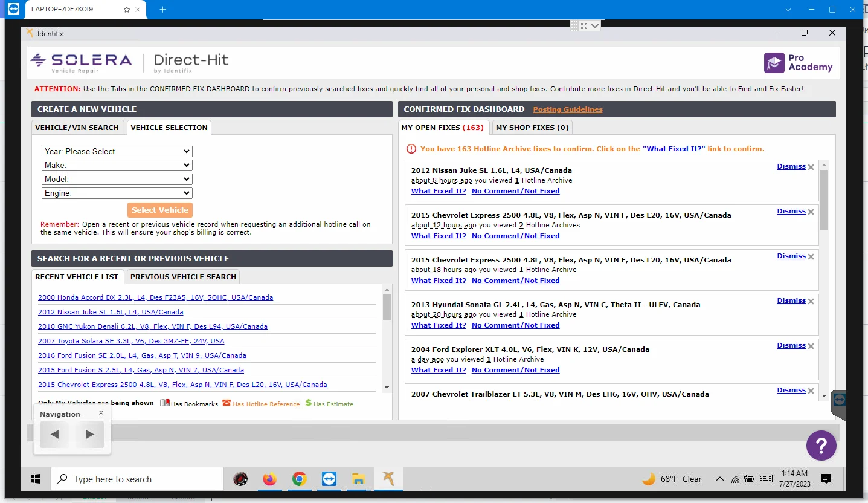Open 2012 Nissan Juke SL recent vehicle

[x=111, y=312]
